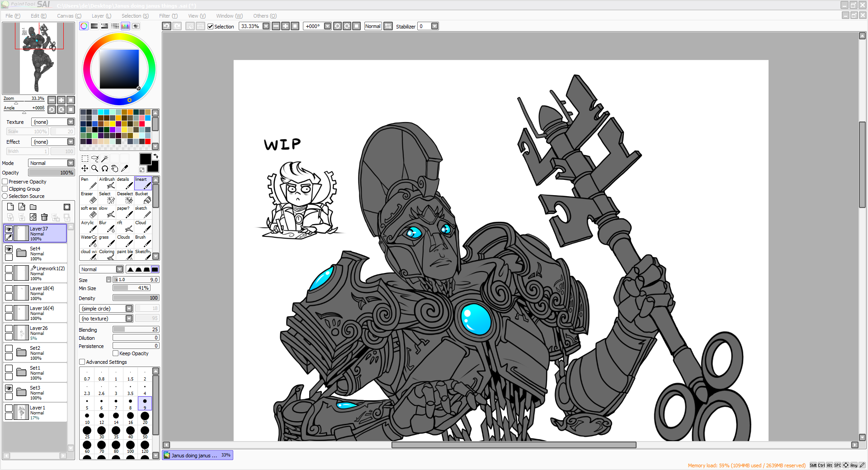Rotate view counterclockwise in top toolbar
868x470 pixels.
337,26
